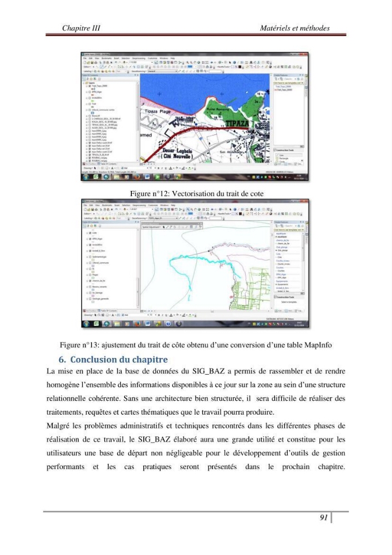Enable Sedimentologie layer checkbox in Figure 13
392x555 pixels.
[x=90, y=257]
